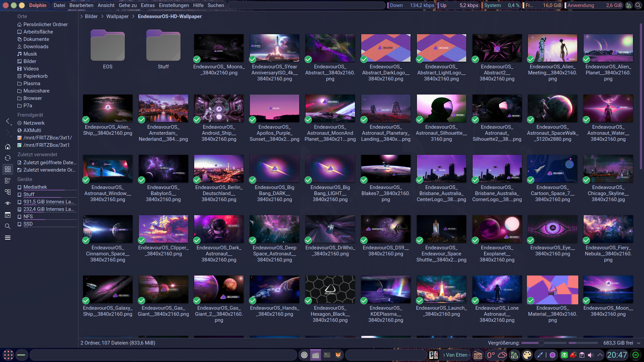The width and height of the screenshot is (644, 362).
Task: Select EndeavourOS_Chicago_Skyline jpg file
Action: coord(608,178)
